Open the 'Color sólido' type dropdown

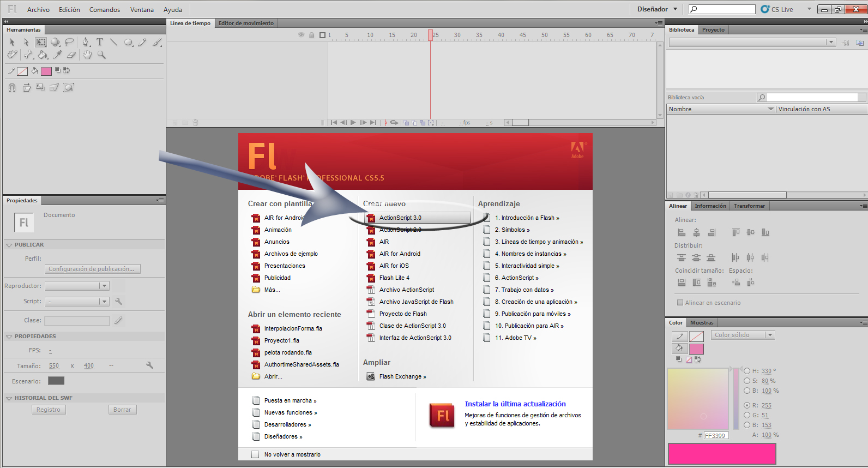(x=743, y=335)
